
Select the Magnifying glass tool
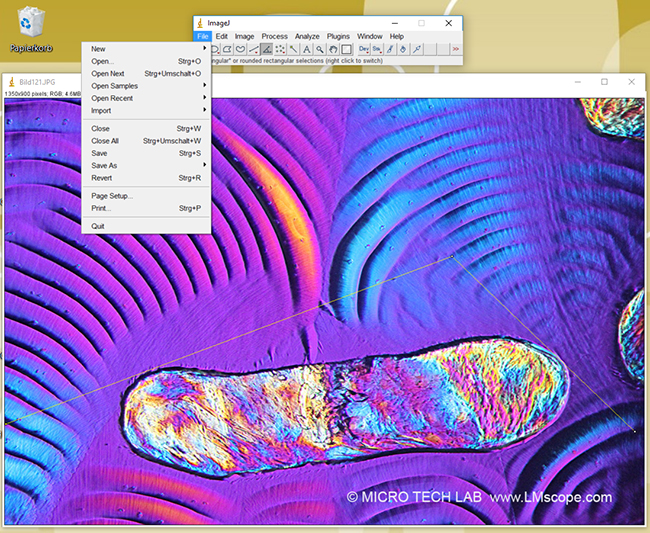[x=320, y=49]
